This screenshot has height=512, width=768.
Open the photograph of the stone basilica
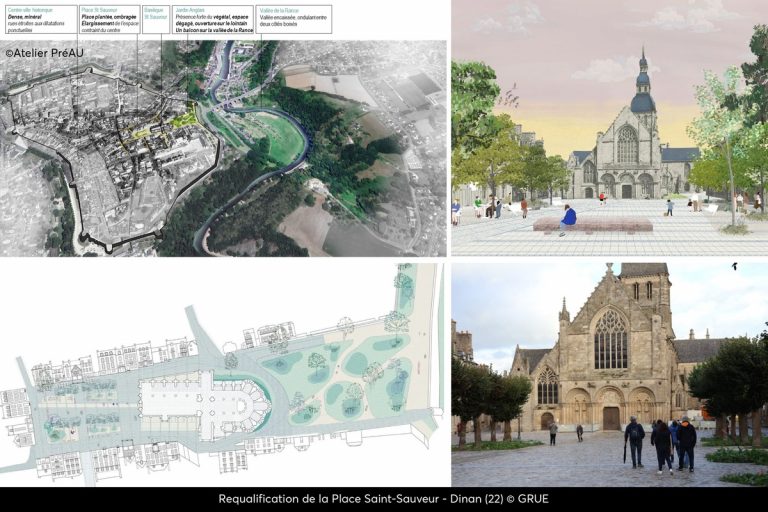point(609,374)
